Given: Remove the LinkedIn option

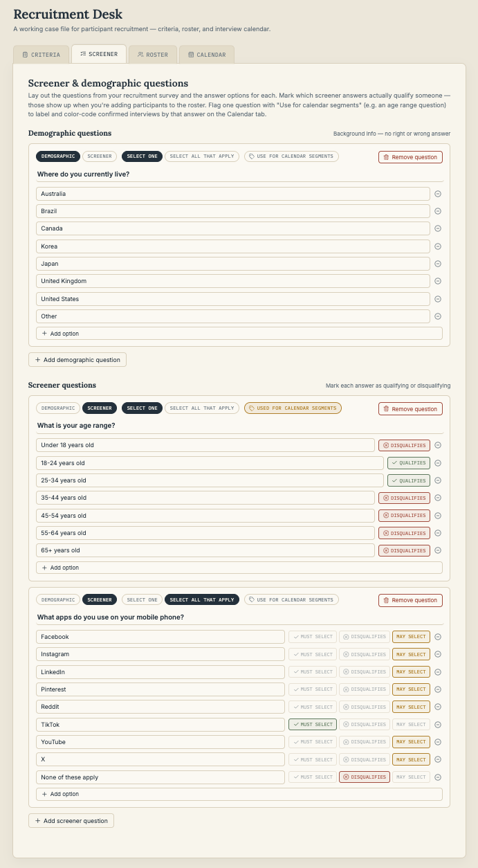Looking at the screenshot, I should 438,672.
